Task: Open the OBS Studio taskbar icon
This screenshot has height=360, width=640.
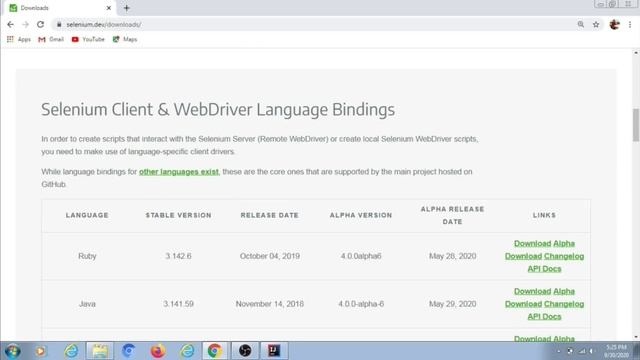Action: (x=245, y=351)
